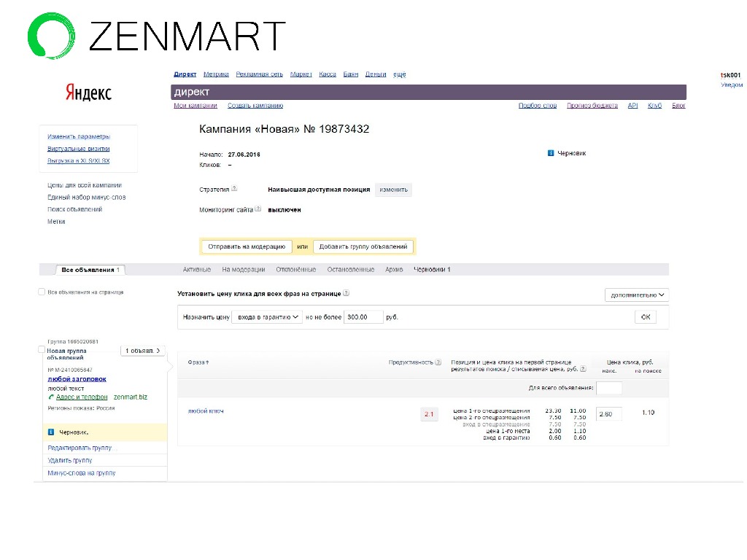Click the ZENMART circle logo

(51, 35)
